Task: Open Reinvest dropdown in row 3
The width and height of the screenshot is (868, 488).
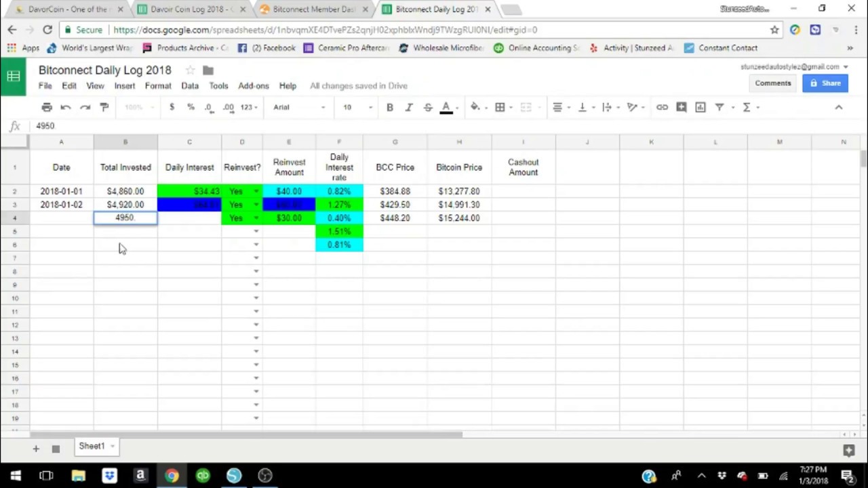Action: [x=256, y=205]
